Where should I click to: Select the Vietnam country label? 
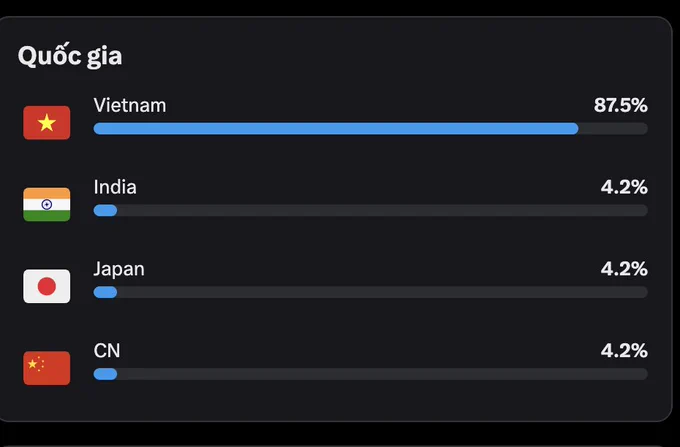pyautogui.click(x=130, y=105)
